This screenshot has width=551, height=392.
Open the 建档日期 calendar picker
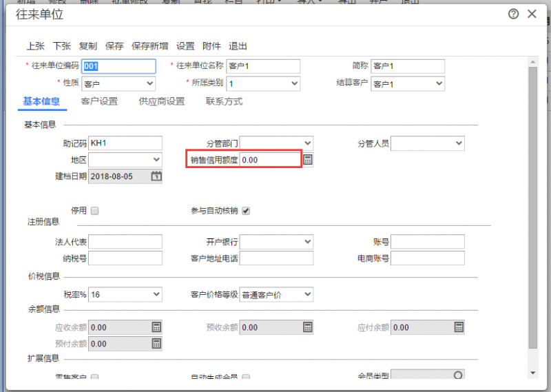click(x=156, y=176)
